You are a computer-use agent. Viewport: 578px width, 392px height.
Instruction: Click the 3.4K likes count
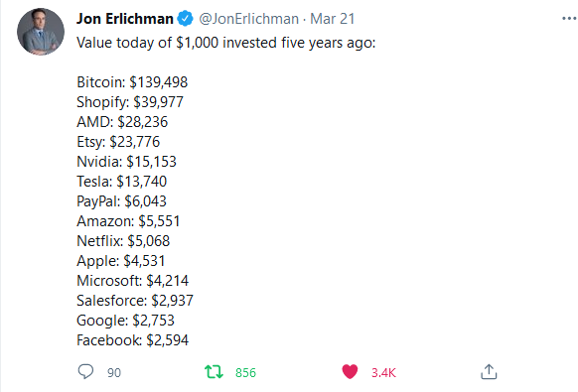coord(383,372)
